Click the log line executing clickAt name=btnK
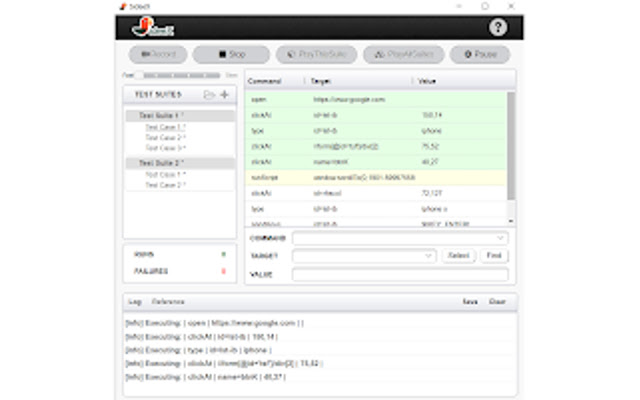The image size is (640, 400). [x=205, y=377]
